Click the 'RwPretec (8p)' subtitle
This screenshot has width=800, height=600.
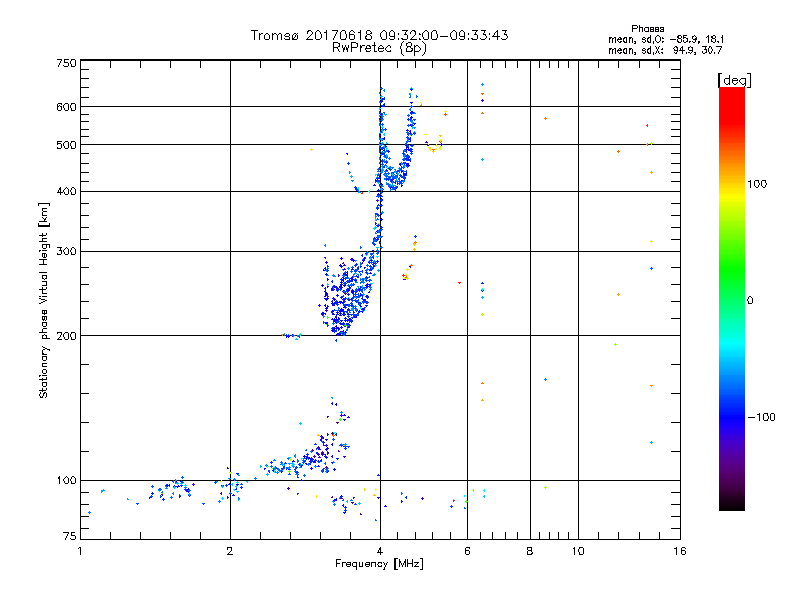coord(379,48)
